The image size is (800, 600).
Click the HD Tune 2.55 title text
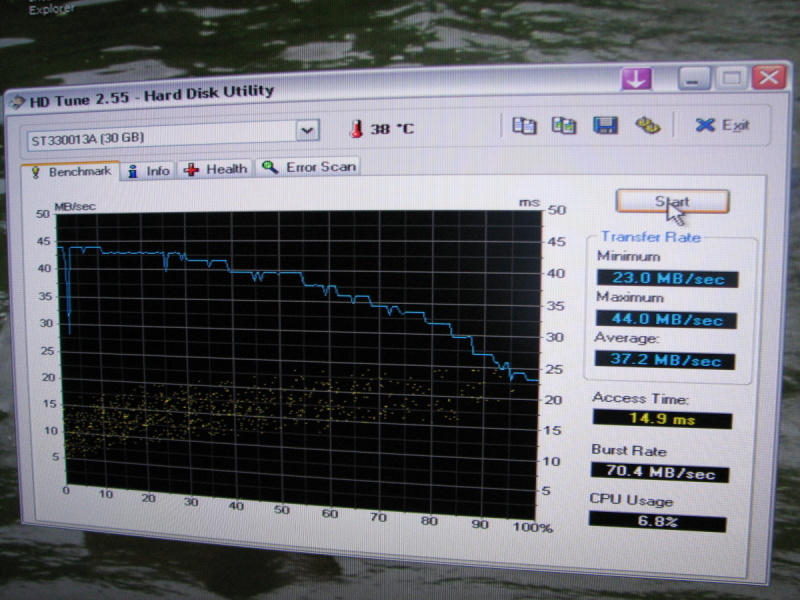pos(152,95)
